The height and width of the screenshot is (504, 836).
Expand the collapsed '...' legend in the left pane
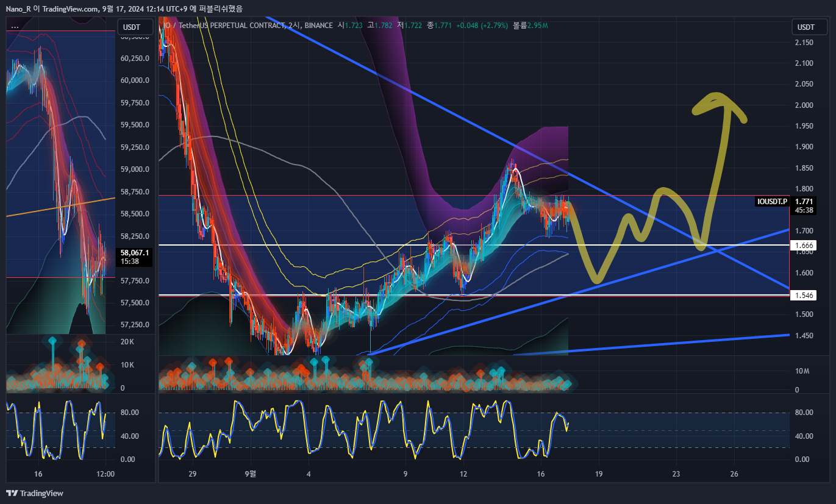(x=15, y=26)
